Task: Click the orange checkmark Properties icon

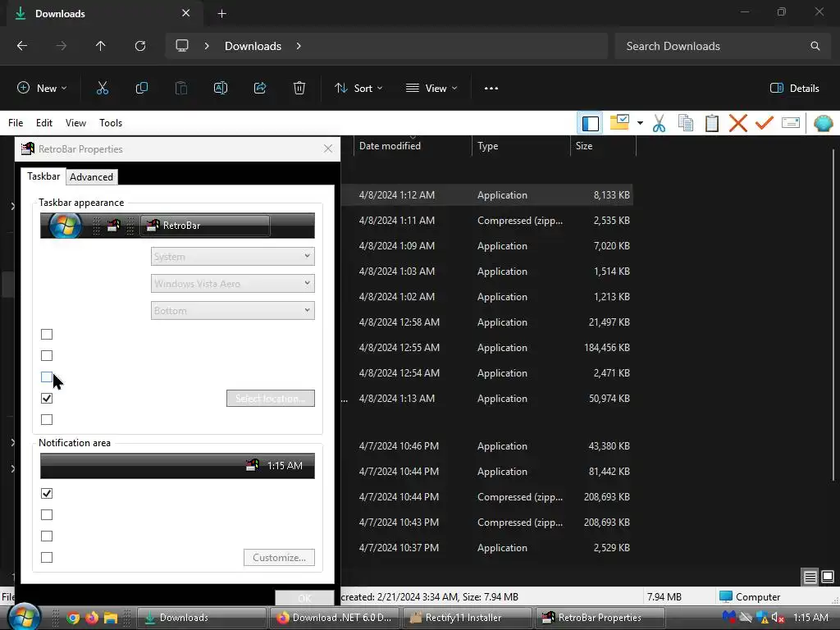Action: coord(764,123)
